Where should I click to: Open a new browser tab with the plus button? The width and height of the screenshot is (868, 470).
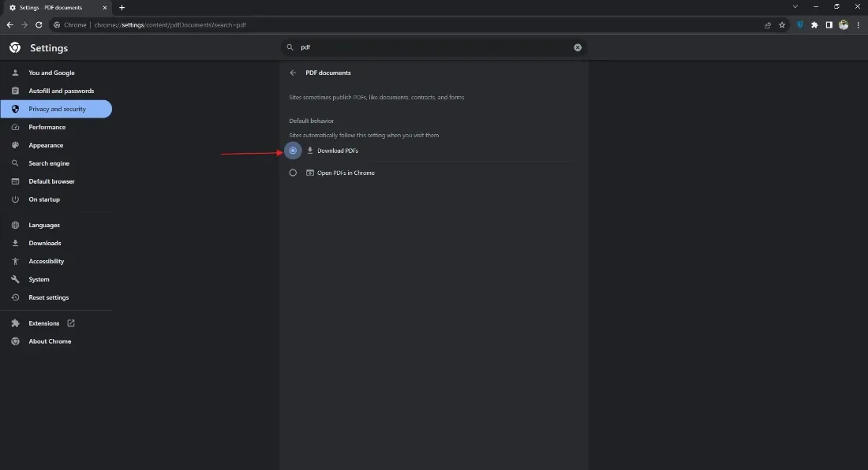pos(122,7)
